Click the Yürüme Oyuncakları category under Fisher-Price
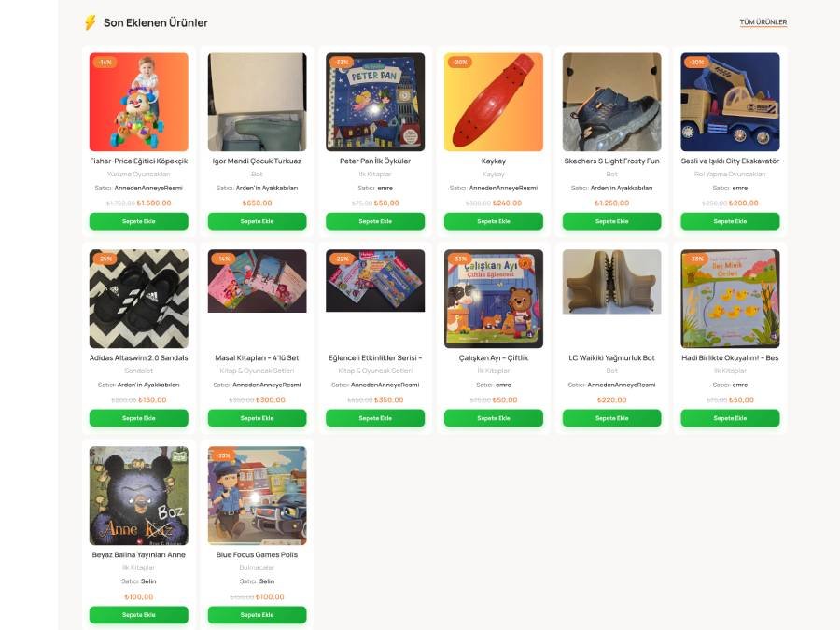Viewport: 840px width, 630px height. point(139,175)
